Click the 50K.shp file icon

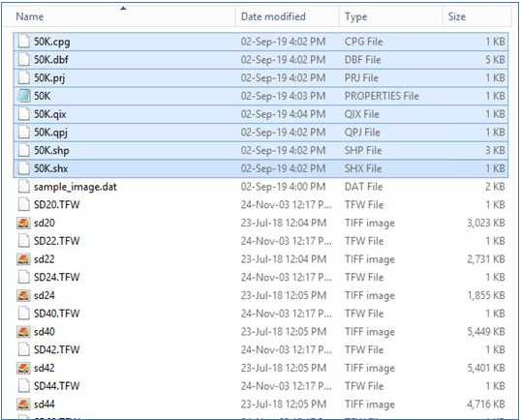(x=24, y=150)
